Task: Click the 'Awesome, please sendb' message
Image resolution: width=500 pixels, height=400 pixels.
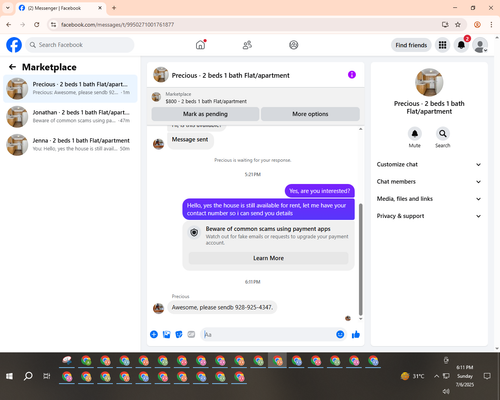Action: [222, 307]
